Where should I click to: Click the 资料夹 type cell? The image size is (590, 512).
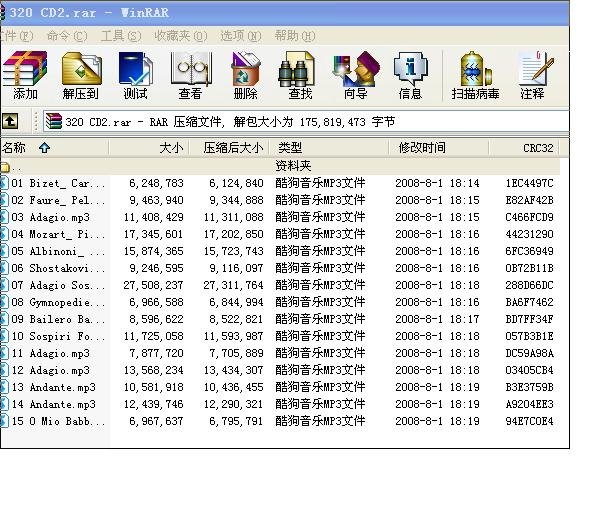tap(293, 166)
